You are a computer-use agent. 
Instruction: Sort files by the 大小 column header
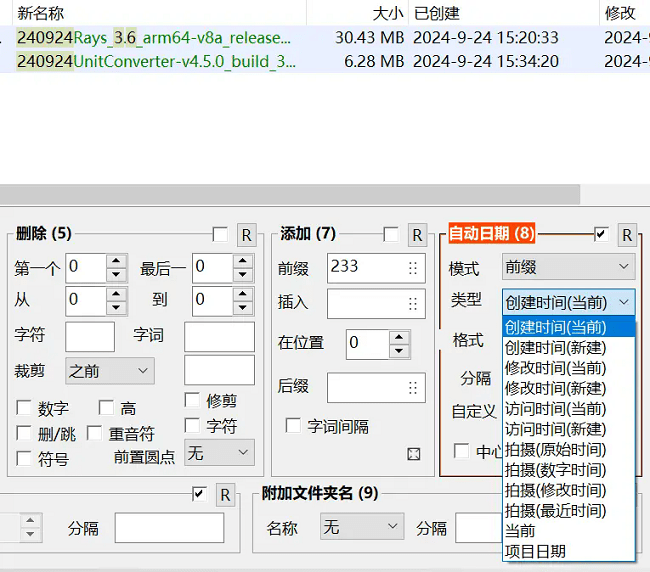click(387, 13)
